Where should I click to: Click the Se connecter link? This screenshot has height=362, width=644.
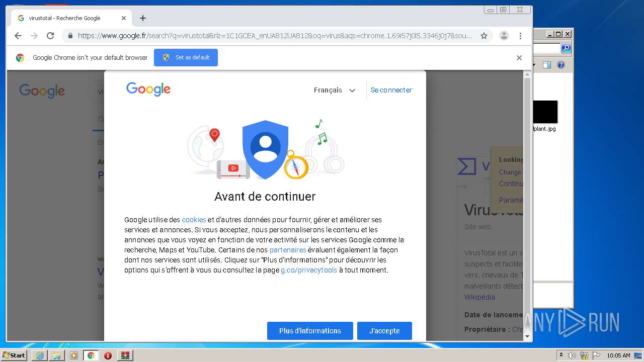[x=391, y=90]
